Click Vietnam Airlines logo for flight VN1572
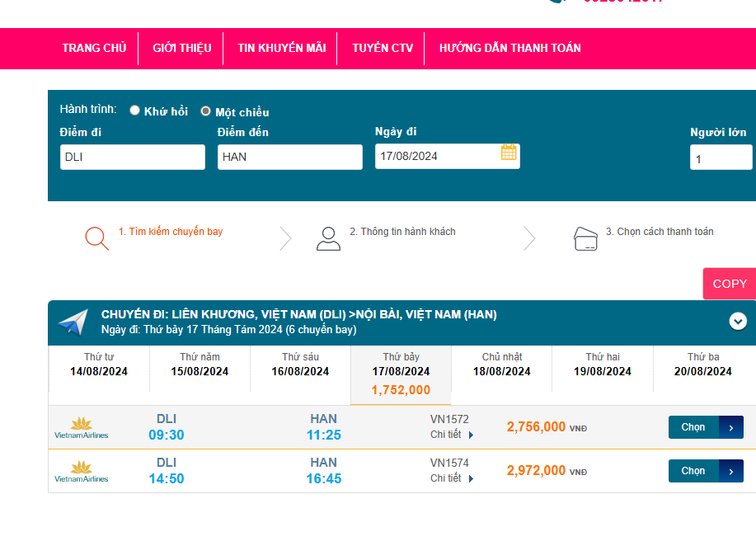Screen dimensions: 756x560 pos(81,427)
